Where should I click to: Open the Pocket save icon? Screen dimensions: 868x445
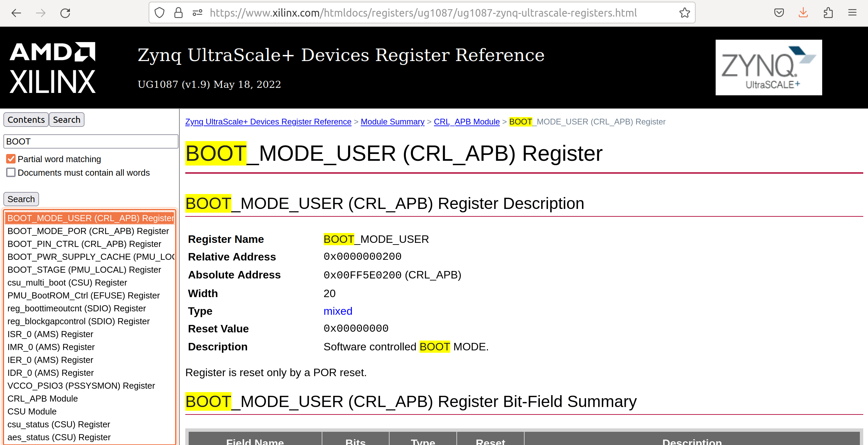pos(779,13)
